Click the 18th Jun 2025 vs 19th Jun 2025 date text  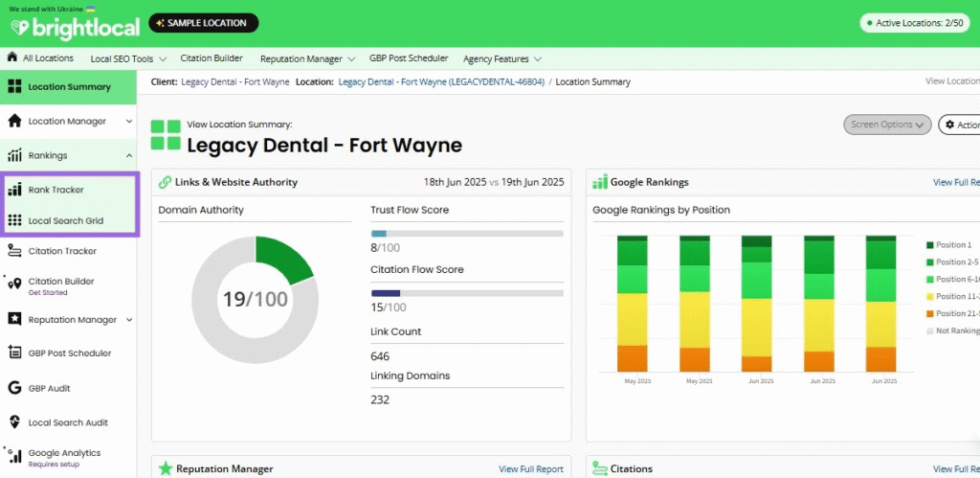(494, 182)
